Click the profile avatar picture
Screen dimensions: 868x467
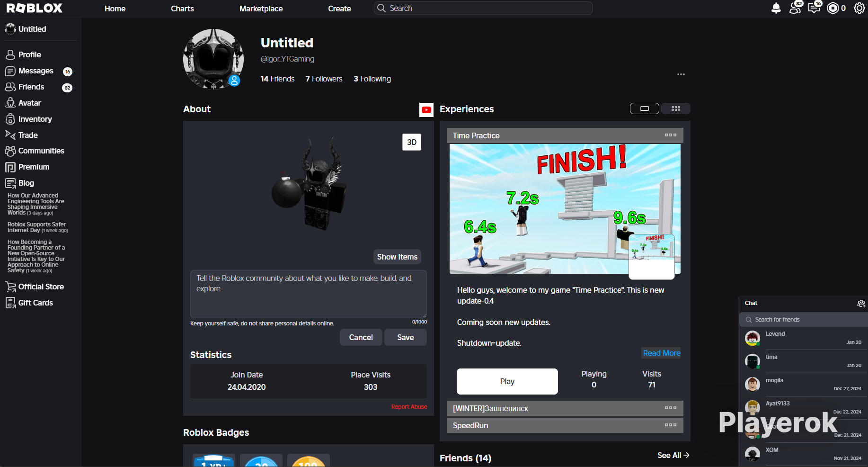point(213,59)
